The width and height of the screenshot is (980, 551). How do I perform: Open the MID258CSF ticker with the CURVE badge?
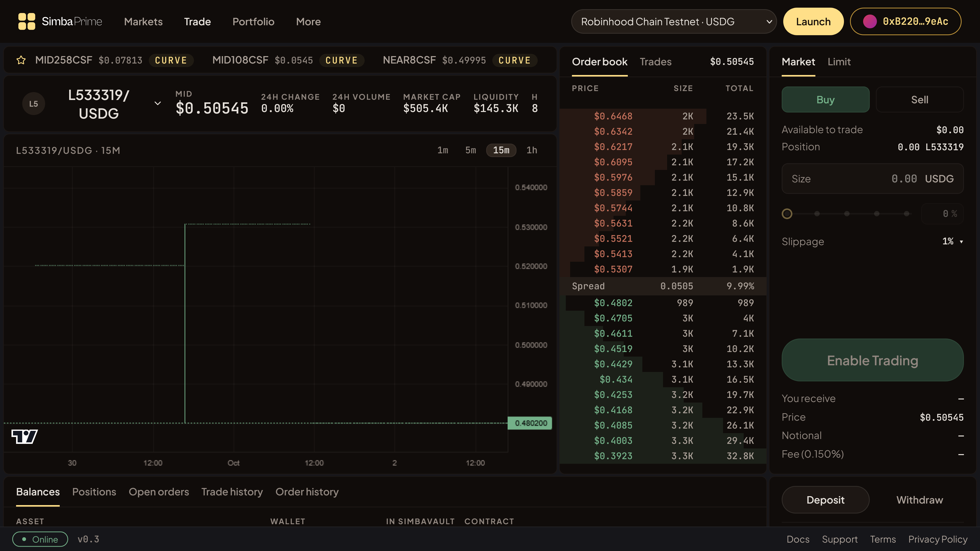(x=114, y=60)
